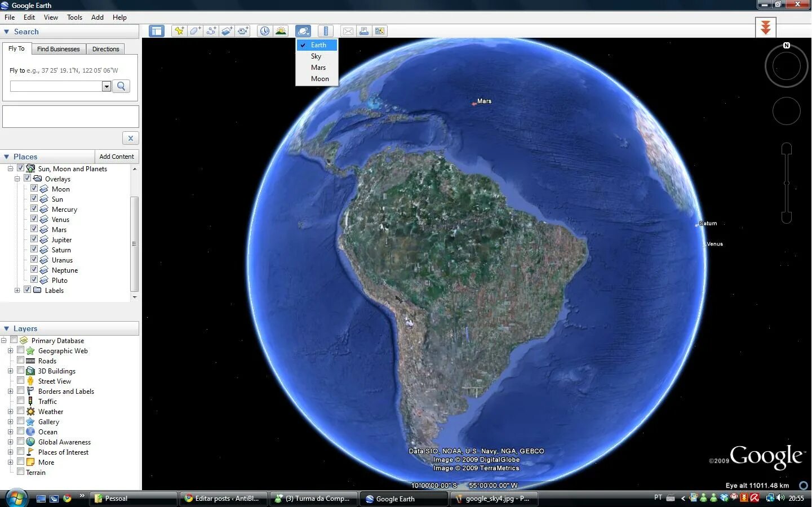The image size is (812, 507).
Task: Collapse the Search panel triangle
Action: coord(6,32)
